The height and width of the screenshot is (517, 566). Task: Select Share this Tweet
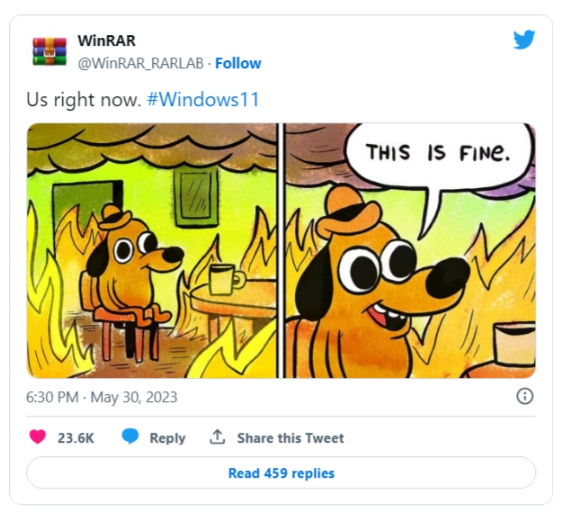pyautogui.click(x=290, y=438)
